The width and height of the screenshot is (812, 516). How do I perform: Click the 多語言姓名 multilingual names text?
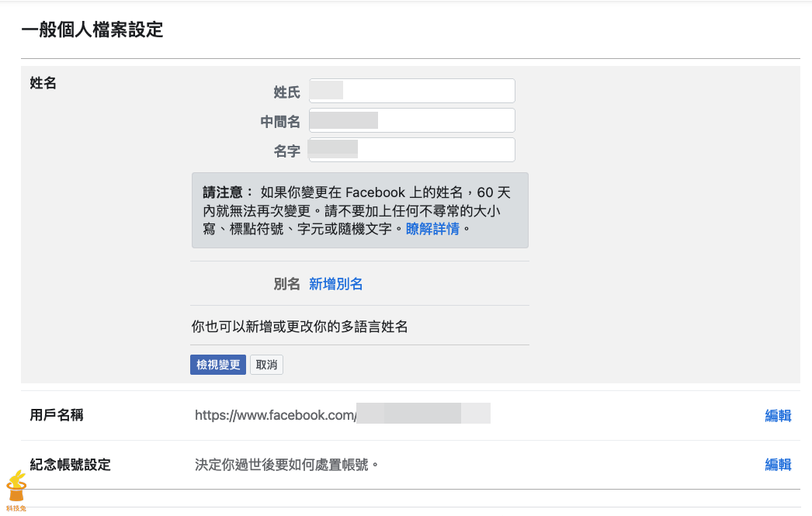click(x=299, y=327)
